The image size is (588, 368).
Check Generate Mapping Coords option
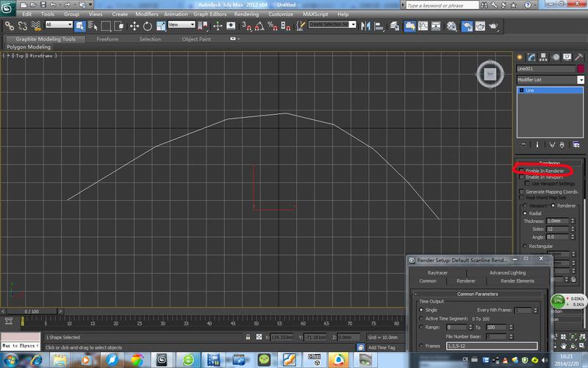pyautogui.click(x=523, y=191)
